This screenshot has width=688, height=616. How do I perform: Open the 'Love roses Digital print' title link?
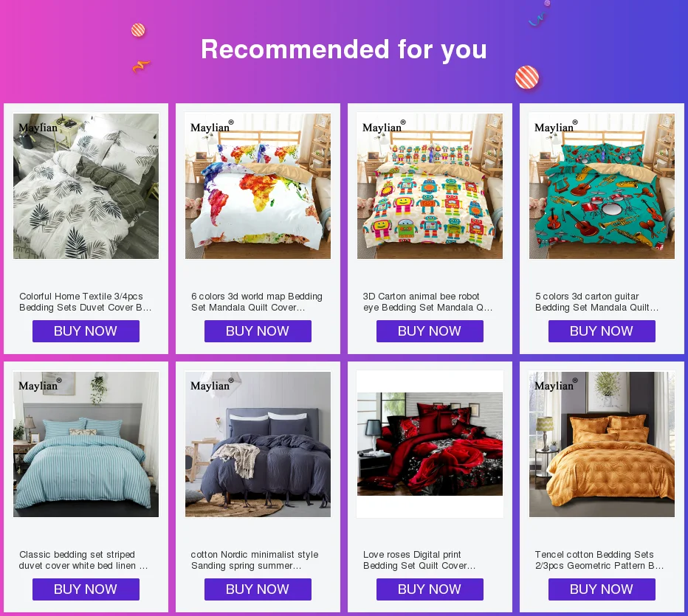point(419,560)
